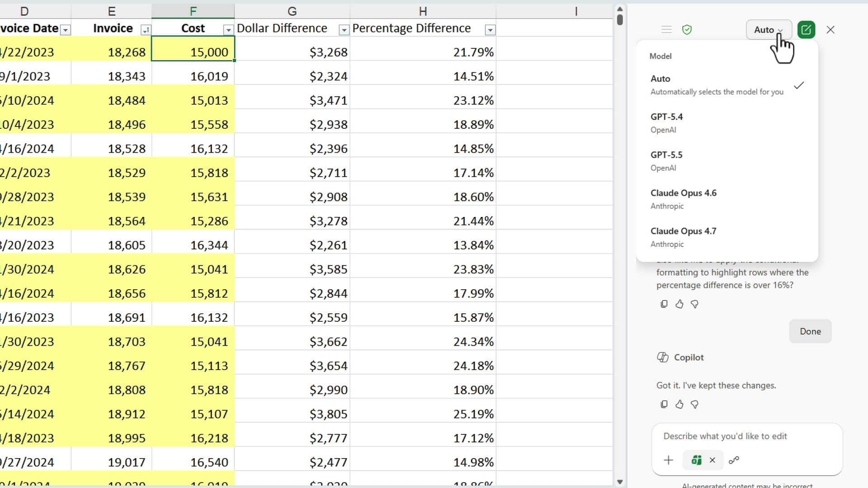Click the green shield protection icon
The width and height of the screenshot is (868, 488).
point(687,30)
